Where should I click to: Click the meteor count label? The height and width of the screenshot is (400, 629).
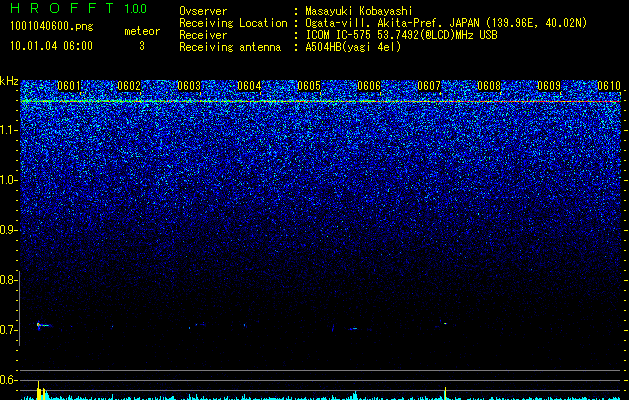tap(142, 31)
